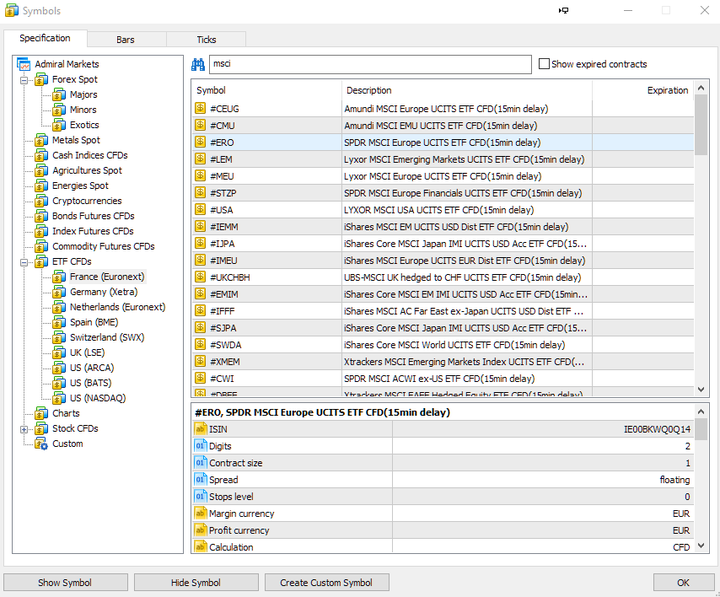Click Create Custom Symbol button
Viewport: 720px width, 597px height.
(326, 582)
